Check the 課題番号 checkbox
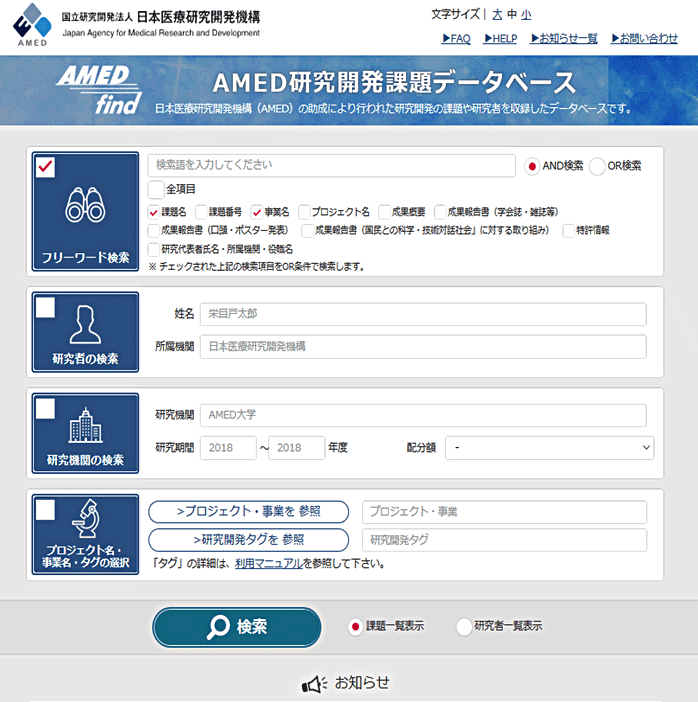This screenshot has height=702, width=698. [x=201, y=212]
